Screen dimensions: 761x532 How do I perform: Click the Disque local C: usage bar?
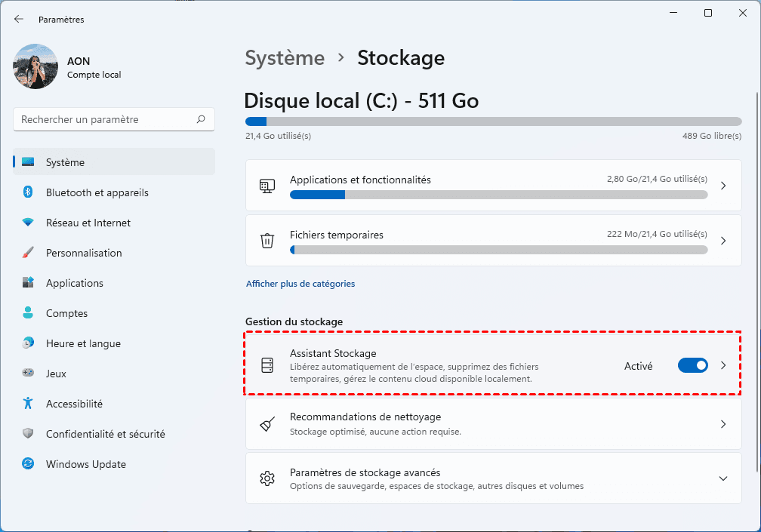(493, 121)
